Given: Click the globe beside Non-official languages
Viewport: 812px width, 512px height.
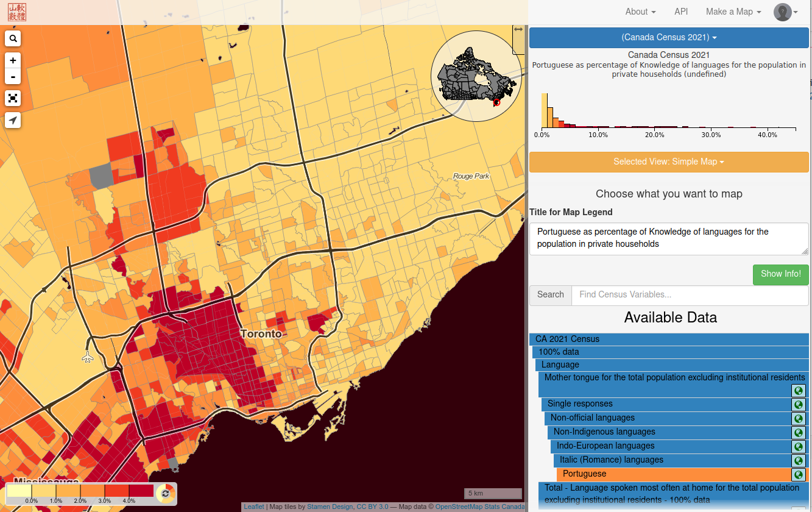Looking at the screenshot, I should (799, 419).
